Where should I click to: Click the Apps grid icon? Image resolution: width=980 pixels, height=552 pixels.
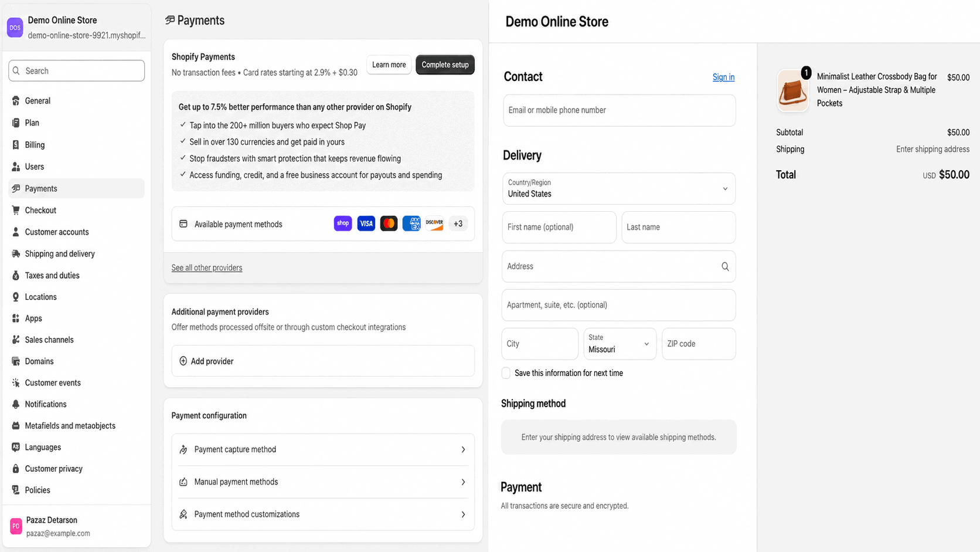tap(16, 319)
